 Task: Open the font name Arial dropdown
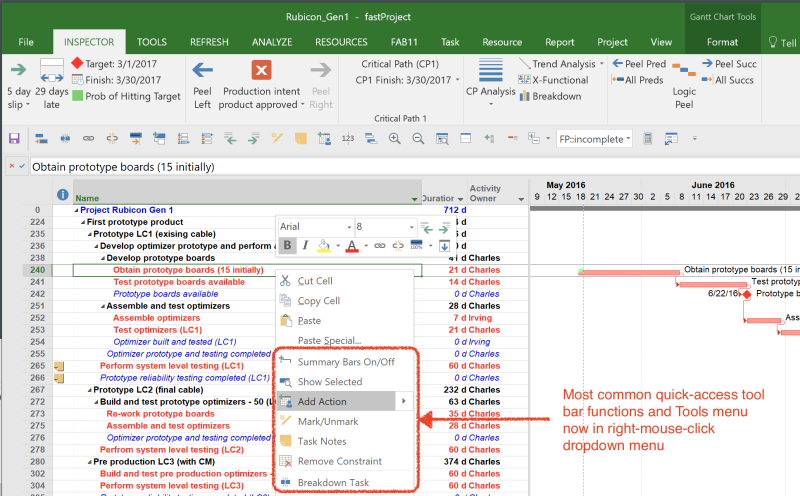pyautogui.click(x=349, y=227)
